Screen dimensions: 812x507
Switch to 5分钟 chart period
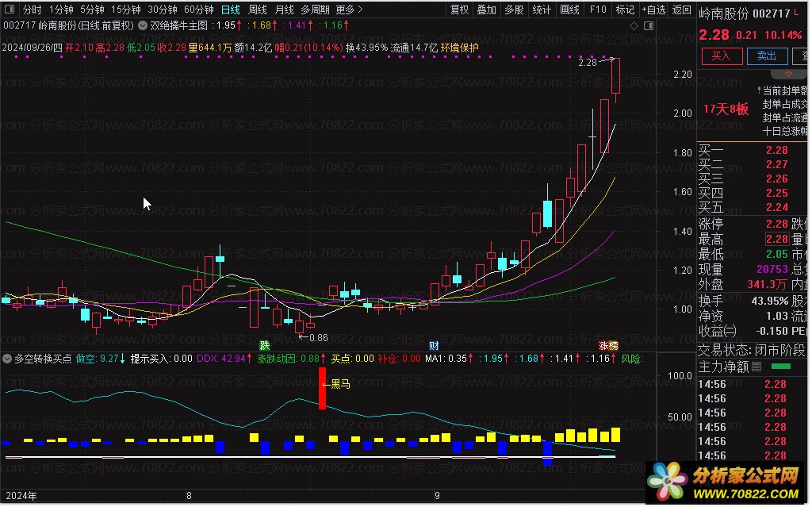click(92, 10)
